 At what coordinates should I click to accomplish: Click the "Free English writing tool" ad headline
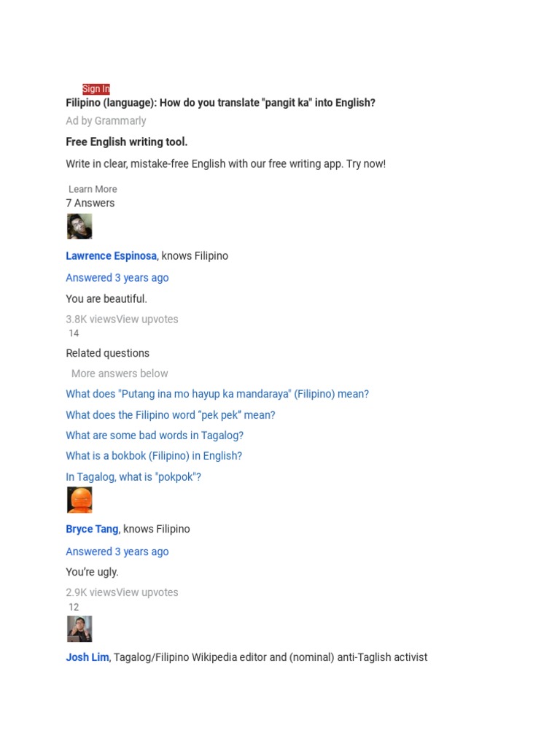tap(127, 142)
